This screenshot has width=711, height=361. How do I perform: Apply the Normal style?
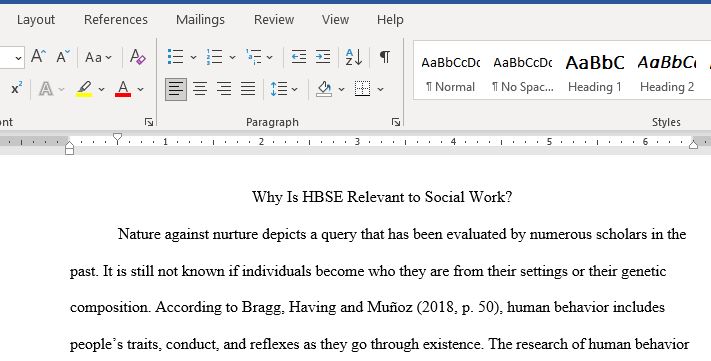pyautogui.click(x=450, y=73)
